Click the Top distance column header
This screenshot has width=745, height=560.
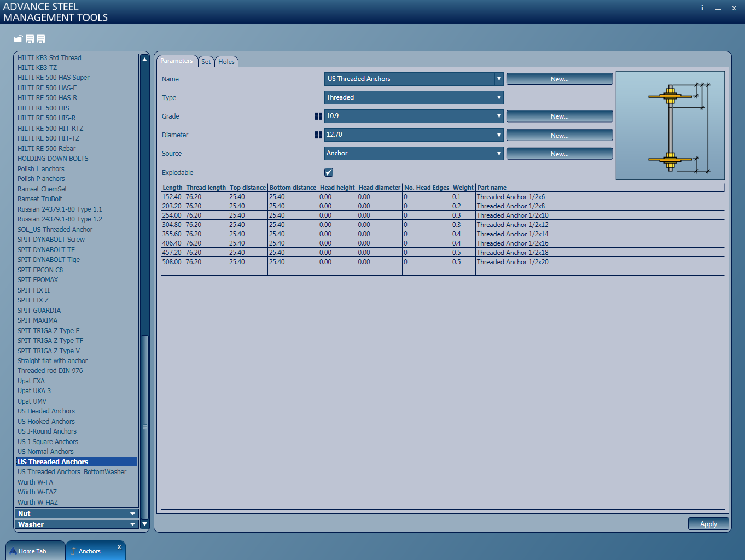click(248, 188)
